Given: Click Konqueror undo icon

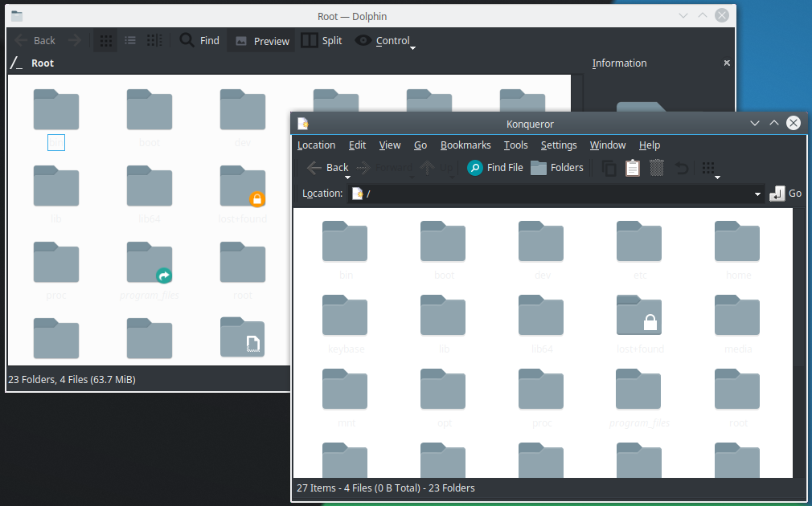Looking at the screenshot, I should pyautogui.click(x=682, y=168).
